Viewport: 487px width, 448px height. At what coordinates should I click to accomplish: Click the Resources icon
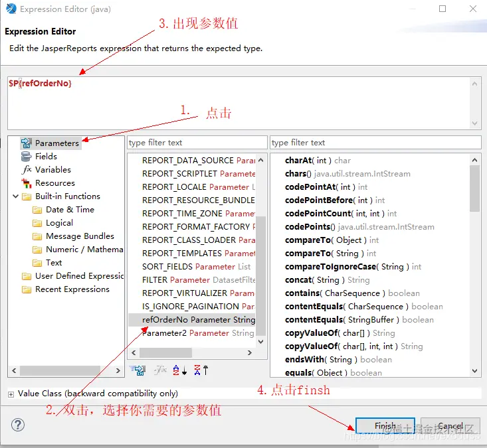tap(27, 183)
